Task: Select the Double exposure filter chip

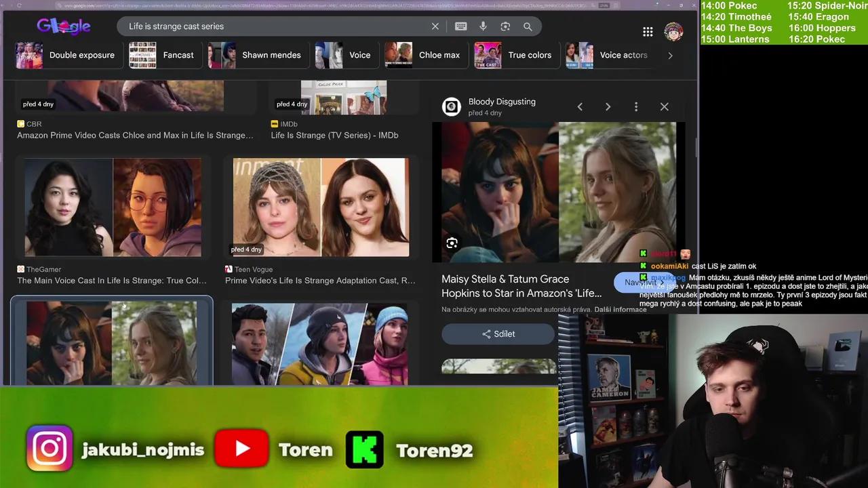Action: tap(66, 56)
